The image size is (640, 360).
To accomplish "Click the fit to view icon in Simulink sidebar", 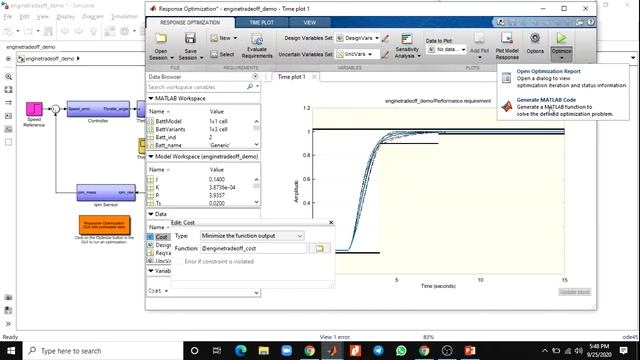I will click(x=8, y=90).
